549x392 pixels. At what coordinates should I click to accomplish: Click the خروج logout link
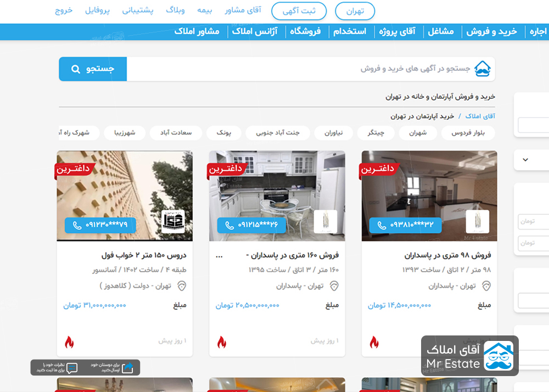click(x=64, y=10)
